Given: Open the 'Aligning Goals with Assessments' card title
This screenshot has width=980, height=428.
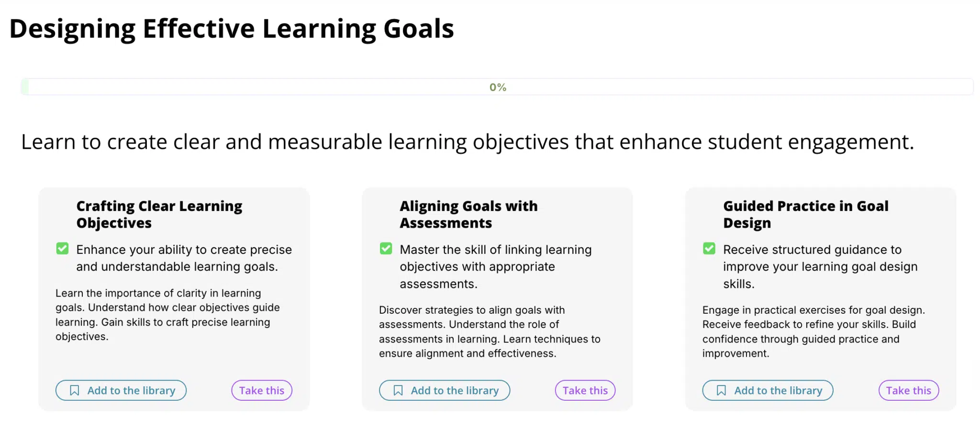Looking at the screenshot, I should 468,214.
